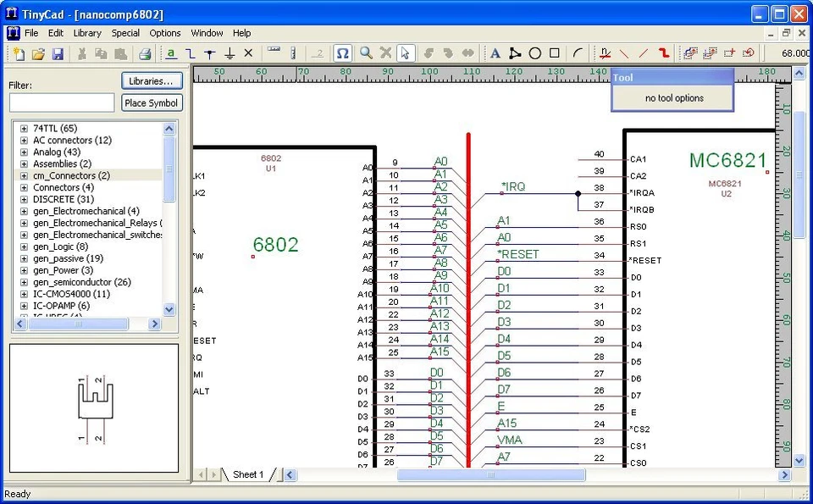Select the arc drawing tool

click(576, 53)
